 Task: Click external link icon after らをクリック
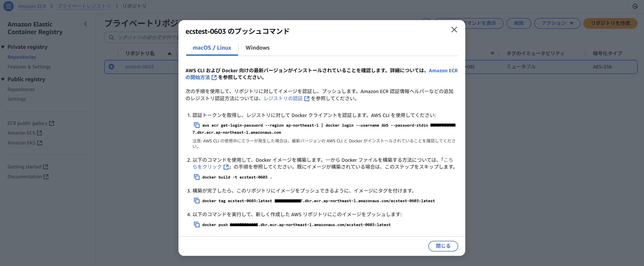pos(226,167)
